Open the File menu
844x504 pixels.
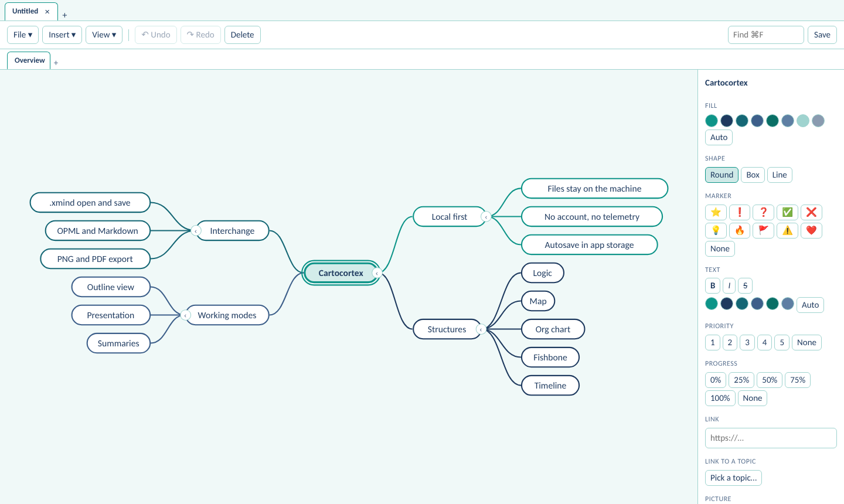(x=23, y=35)
